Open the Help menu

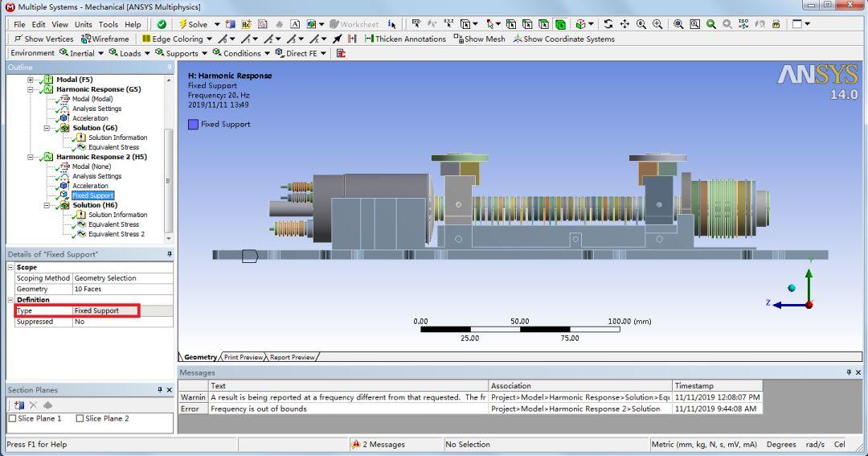point(133,24)
